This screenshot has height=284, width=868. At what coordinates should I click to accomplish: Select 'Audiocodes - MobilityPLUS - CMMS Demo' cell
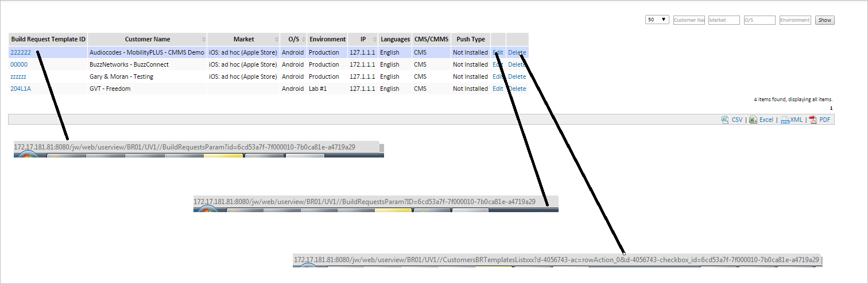pyautogui.click(x=147, y=52)
